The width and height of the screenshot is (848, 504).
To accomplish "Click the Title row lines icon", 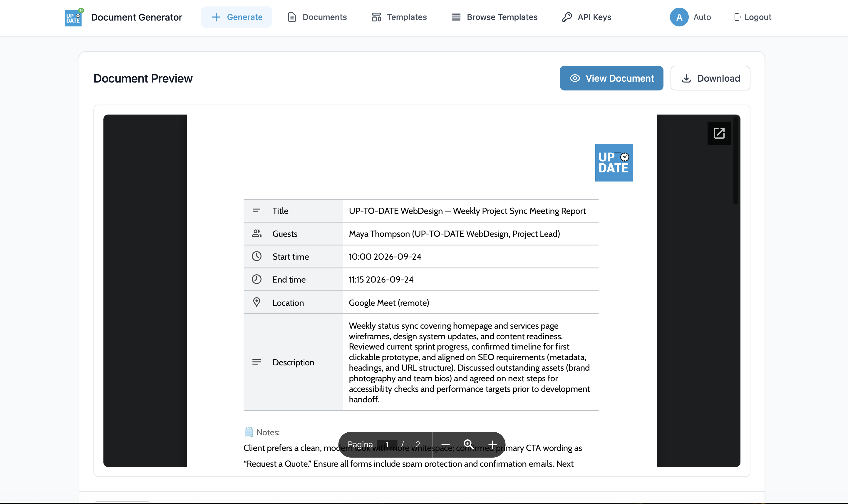I will [257, 211].
